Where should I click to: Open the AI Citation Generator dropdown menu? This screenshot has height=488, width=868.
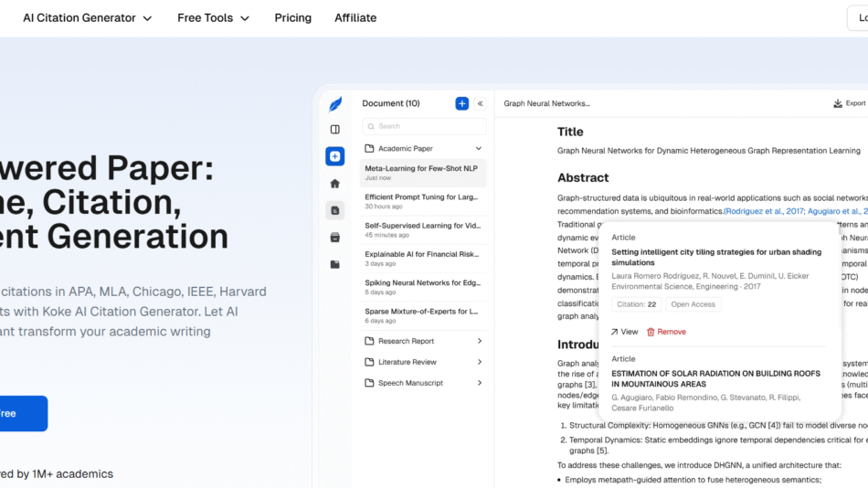(x=88, y=18)
